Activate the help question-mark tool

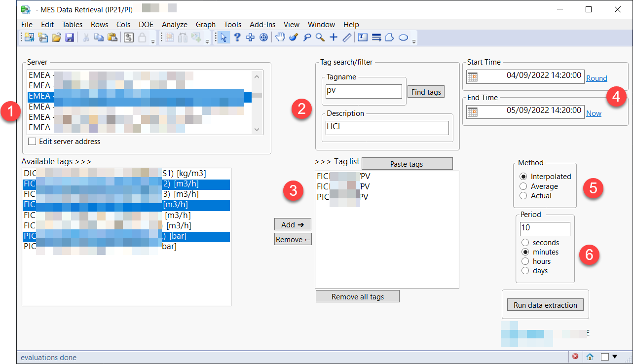point(237,37)
